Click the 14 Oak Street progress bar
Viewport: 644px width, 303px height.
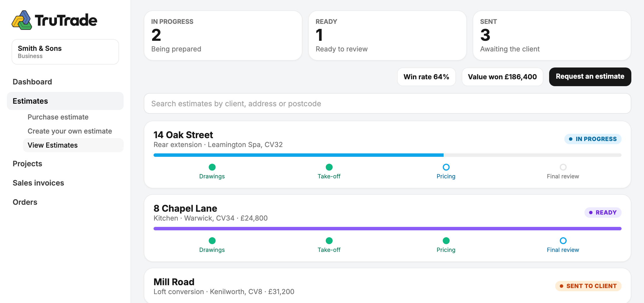(388, 155)
